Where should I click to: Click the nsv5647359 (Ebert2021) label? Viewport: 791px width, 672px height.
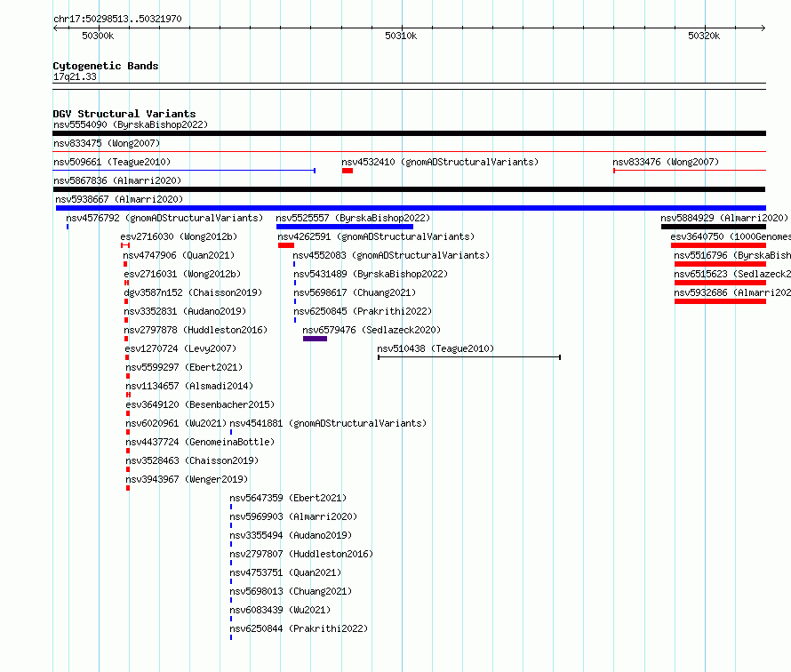point(288,498)
